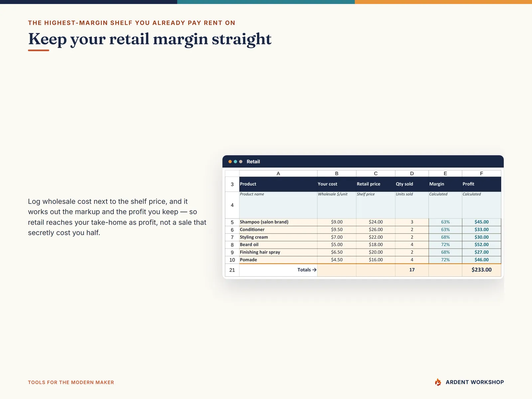Viewport: 532px width, 399px height.
Task: Click the total quantity cell showing 17
Action: 412,270
